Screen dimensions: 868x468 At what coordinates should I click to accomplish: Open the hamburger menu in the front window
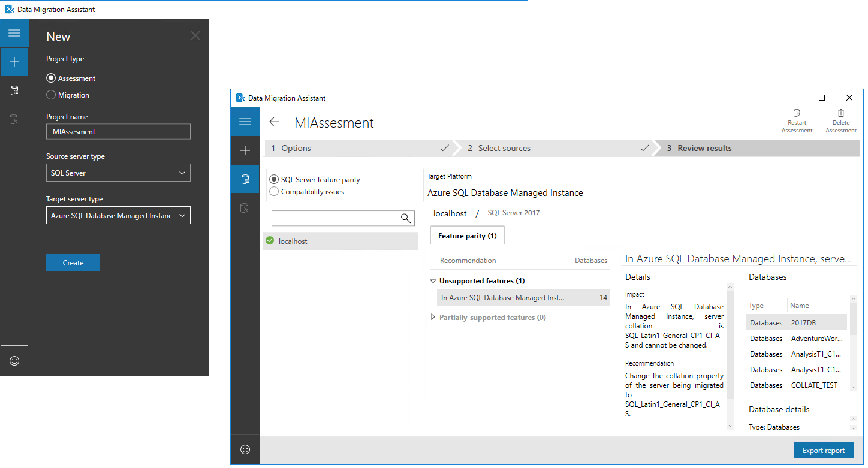click(245, 122)
